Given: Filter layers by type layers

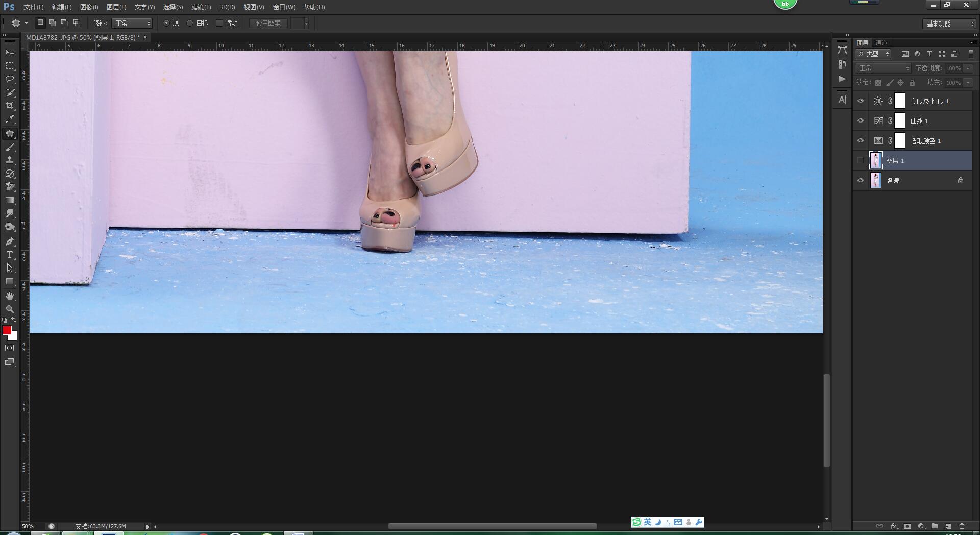Looking at the screenshot, I should (929, 54).
